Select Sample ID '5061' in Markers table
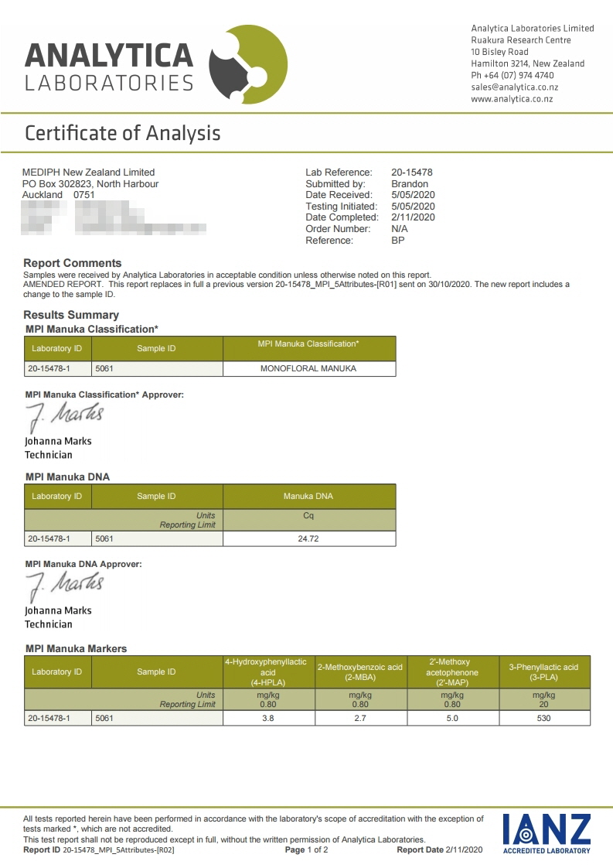Viewport: 613px width, 868px height. point(157,718)
